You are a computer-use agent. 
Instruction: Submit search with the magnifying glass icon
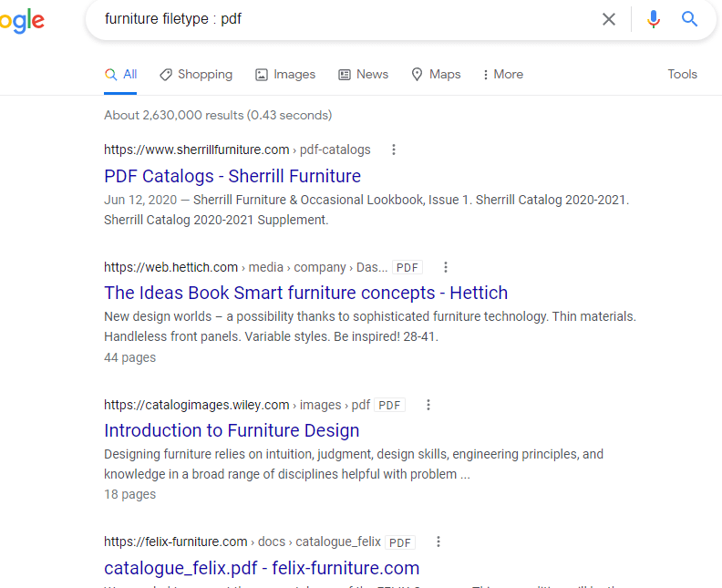pyautogui.click(x=689, y=19)
